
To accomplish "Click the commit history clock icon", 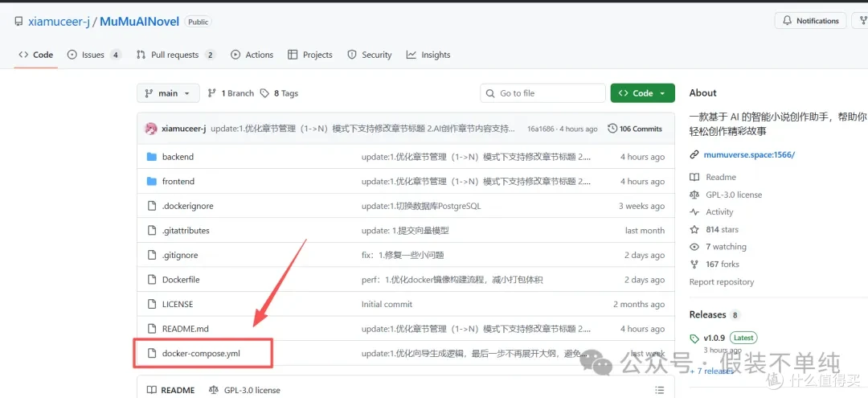I will coord(612,129).
